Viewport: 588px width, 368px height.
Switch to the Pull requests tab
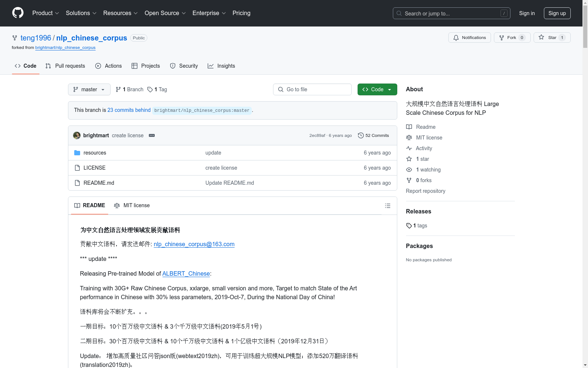click(65, 66)
